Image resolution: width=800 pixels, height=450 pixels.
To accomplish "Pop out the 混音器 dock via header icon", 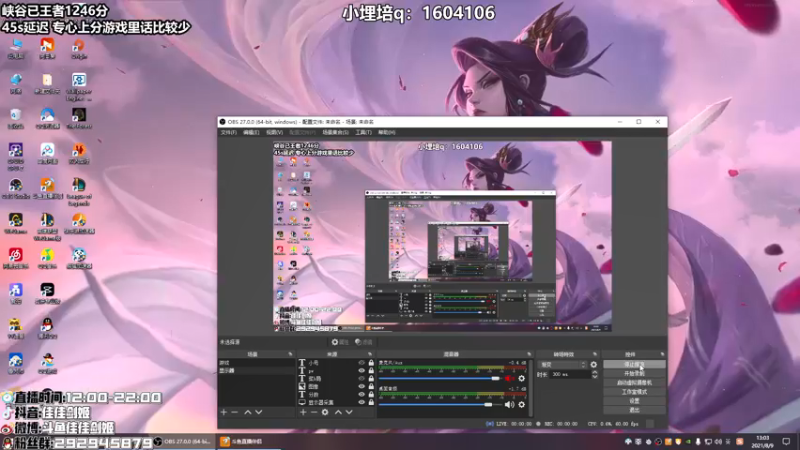I will pyautogui.click(x=529, y=354).
